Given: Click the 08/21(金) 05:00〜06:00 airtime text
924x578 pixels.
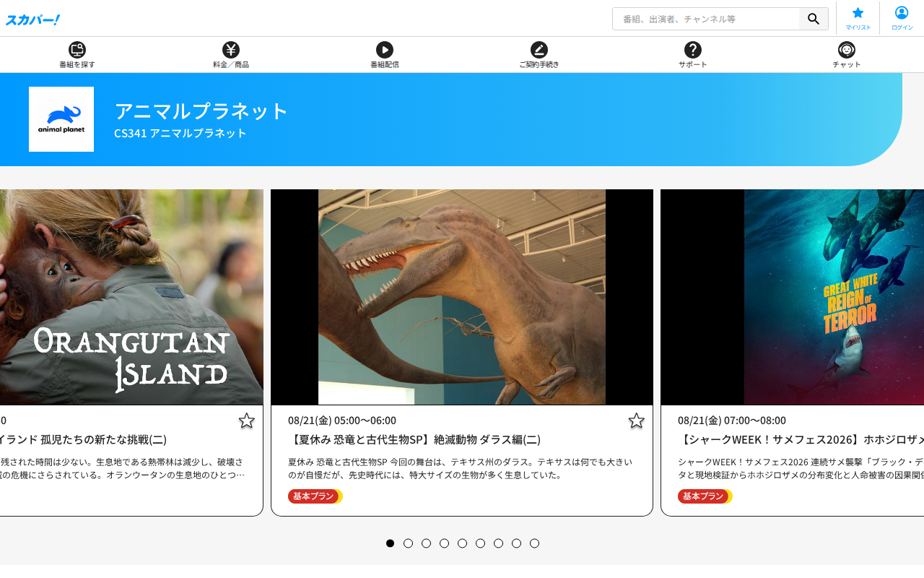Looking at the screenshot, I should click(342, 420).
